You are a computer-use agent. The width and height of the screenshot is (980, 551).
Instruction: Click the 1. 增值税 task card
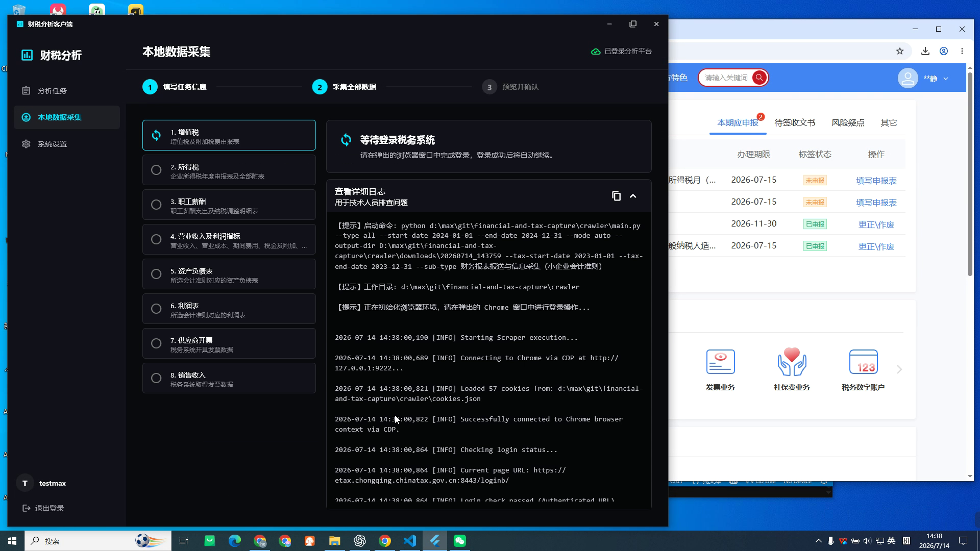coord(229,135)
